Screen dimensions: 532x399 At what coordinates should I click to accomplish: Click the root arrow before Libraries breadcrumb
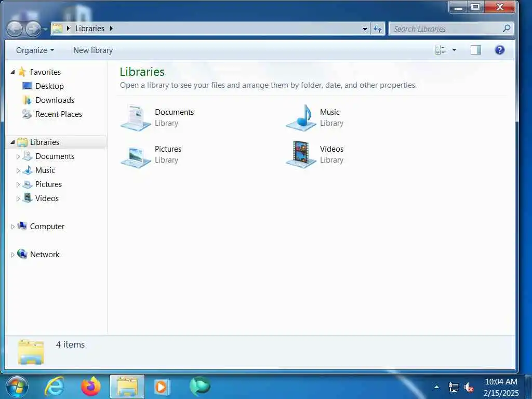click(68, 29)
